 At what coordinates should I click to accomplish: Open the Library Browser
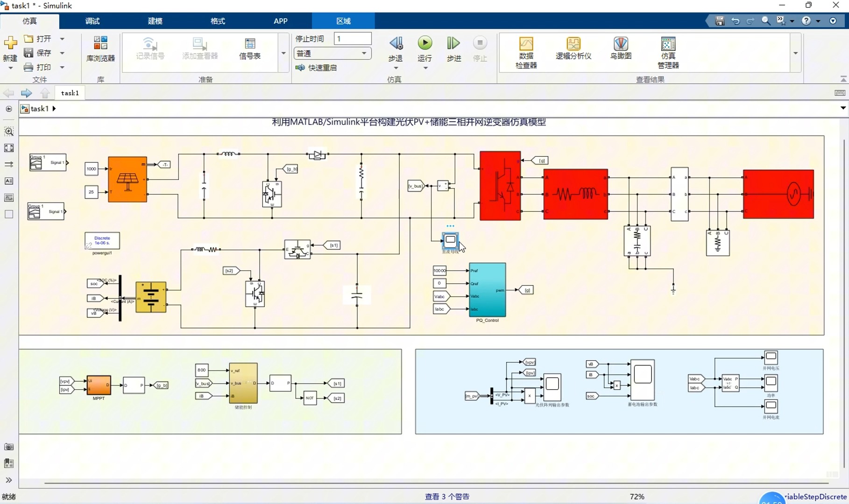(x=100, y=49)
